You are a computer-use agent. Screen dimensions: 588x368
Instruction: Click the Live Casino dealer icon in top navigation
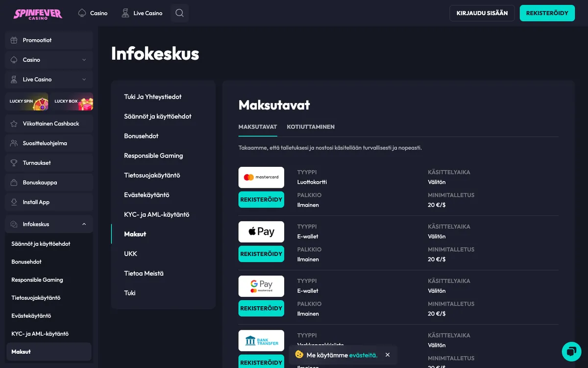125,13
